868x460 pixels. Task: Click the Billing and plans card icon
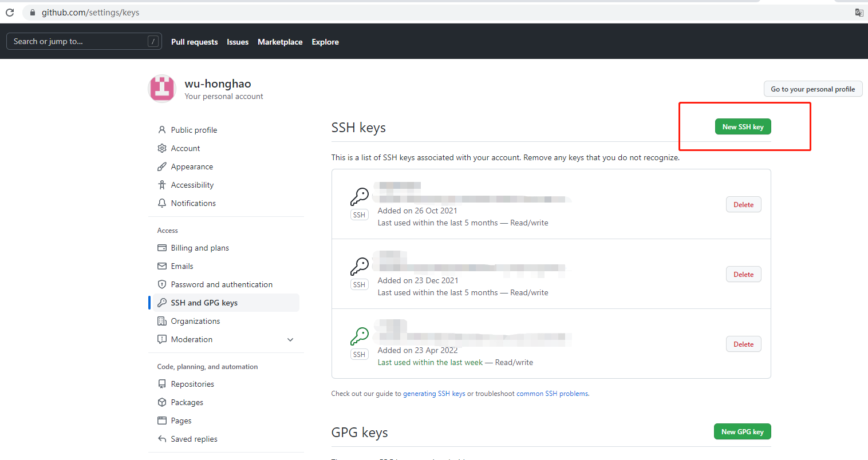pos(162,248)
